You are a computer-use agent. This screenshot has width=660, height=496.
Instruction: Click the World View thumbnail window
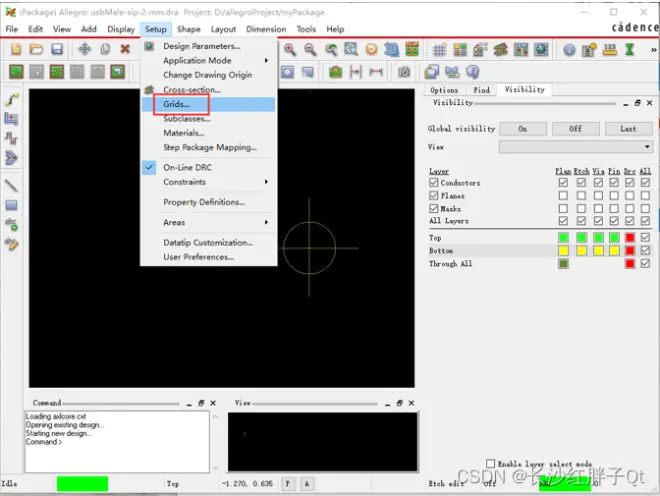coord(323,442)
